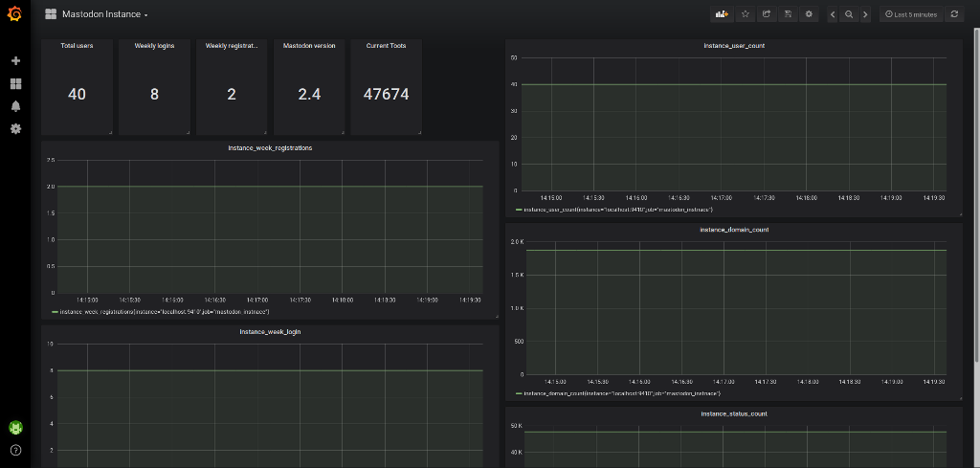Click resize handle of instance_user_count panel
This screenshot has width=980, height=468.
(x=960, y=214)
